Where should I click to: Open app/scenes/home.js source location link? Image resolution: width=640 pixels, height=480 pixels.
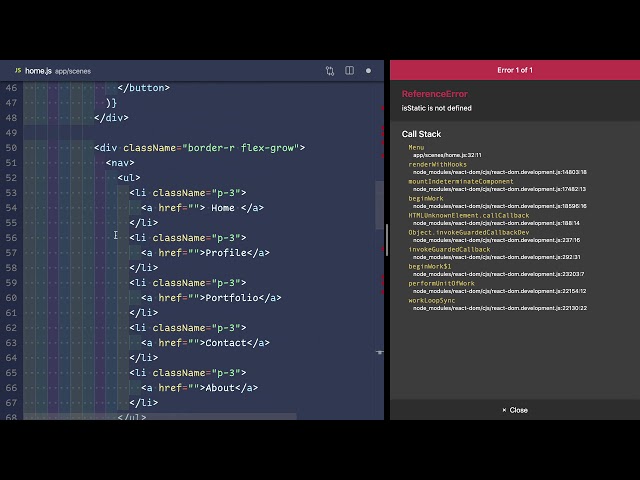(447, 155)
